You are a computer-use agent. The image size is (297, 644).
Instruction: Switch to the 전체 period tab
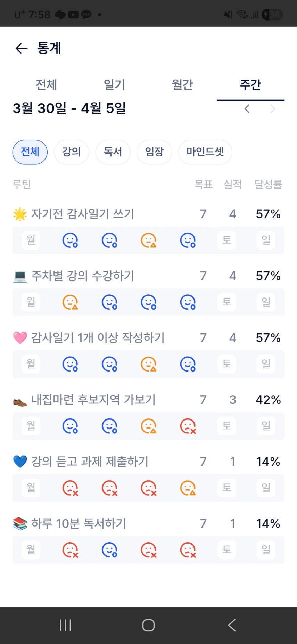[46, 85]
